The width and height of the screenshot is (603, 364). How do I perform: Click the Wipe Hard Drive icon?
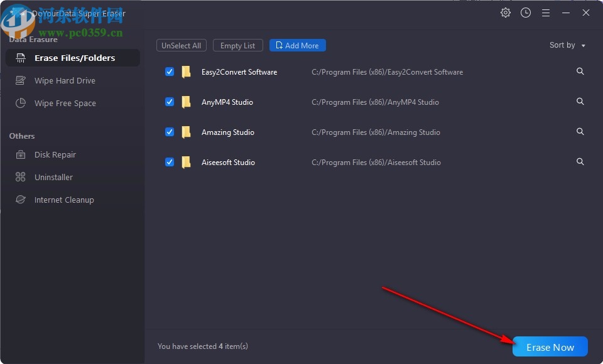click(x=20, y=80)
